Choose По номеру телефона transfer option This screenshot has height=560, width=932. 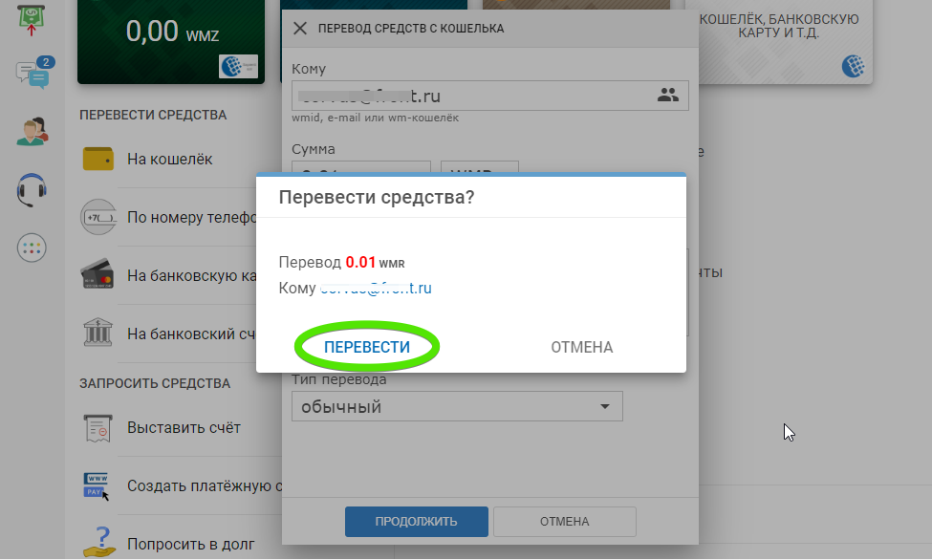(x=191, y=218)
